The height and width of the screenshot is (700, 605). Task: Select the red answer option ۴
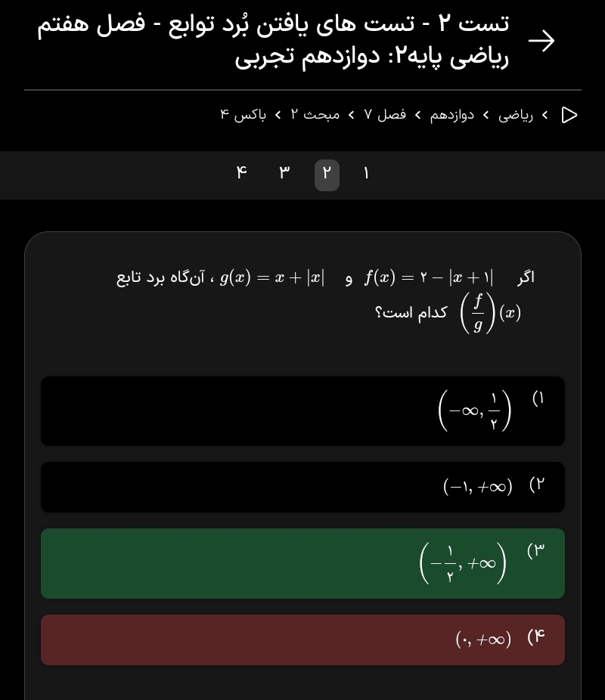[302, 640]
